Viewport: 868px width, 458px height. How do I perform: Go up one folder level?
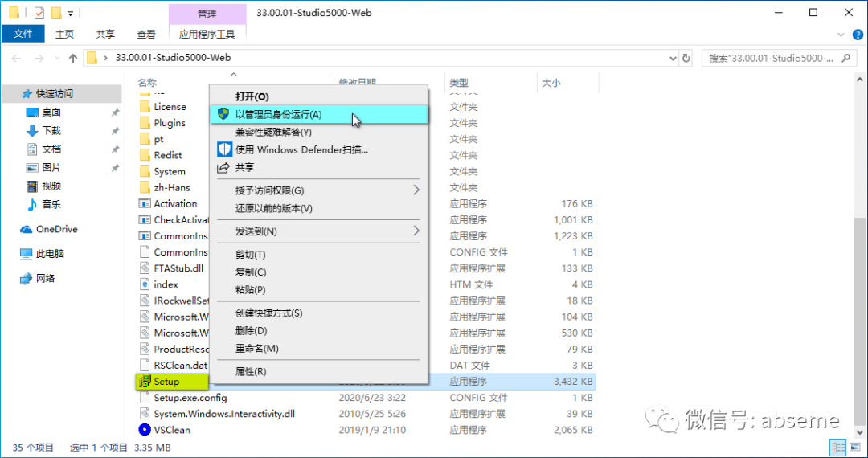click(72, 58)
